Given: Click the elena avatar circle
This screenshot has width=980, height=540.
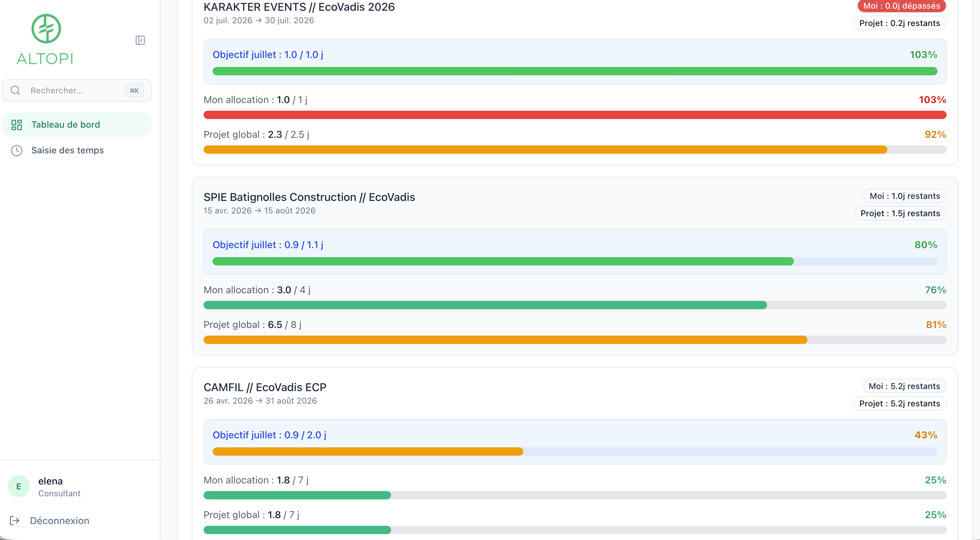Looking at the screenshot, I should point(19,486).
